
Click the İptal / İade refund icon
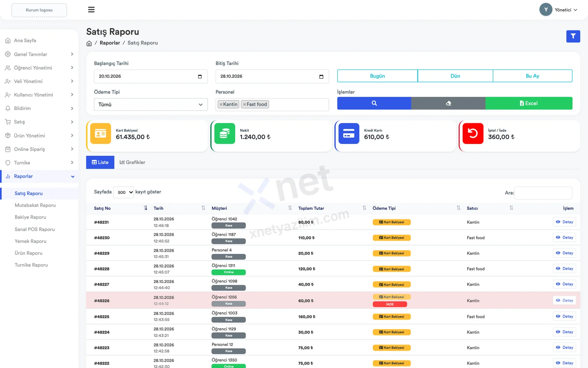point(473,134)
